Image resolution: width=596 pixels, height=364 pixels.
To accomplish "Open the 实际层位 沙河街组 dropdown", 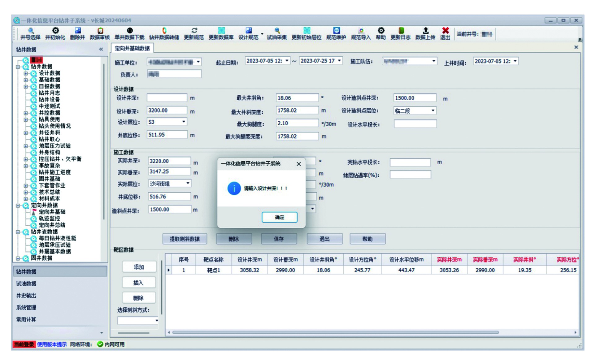I will click(188, 183).
